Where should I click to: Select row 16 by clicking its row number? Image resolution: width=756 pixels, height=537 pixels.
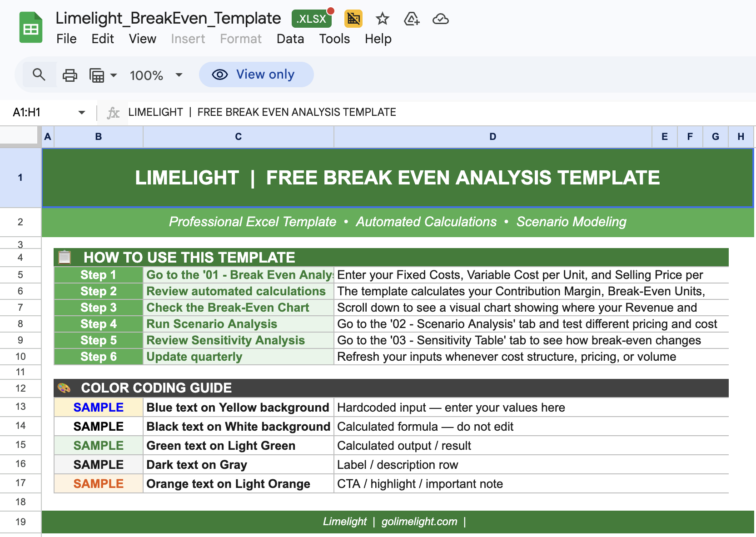pyautogui.click(x=20, y=464)
